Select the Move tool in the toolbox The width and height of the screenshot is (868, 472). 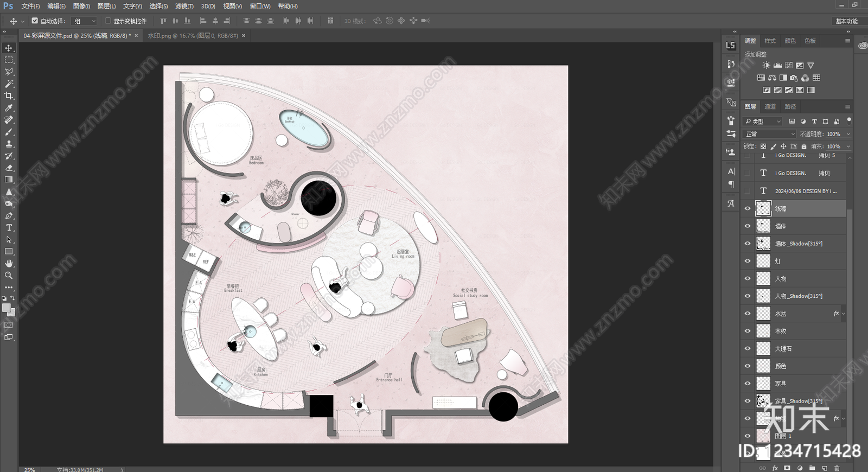click(x=9, y=48)
